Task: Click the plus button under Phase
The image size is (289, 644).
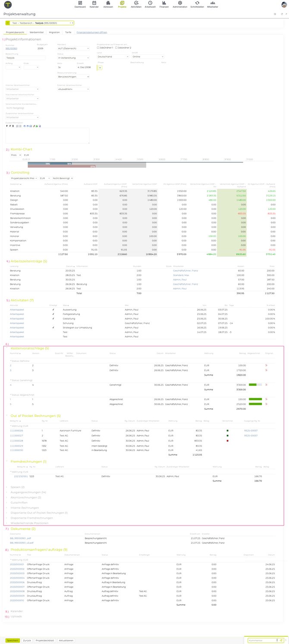Action: pos(100,68)
